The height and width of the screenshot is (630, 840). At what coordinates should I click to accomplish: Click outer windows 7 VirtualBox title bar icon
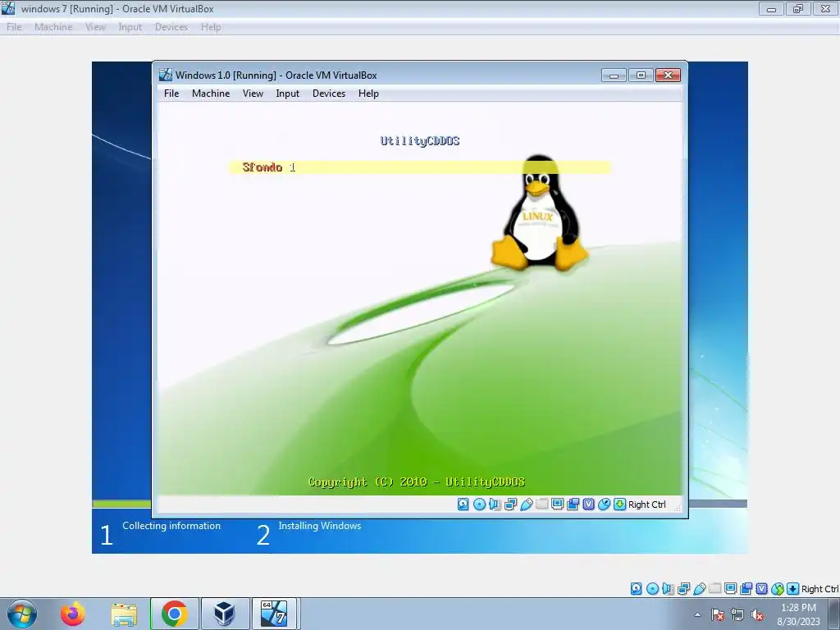(8, 8)
